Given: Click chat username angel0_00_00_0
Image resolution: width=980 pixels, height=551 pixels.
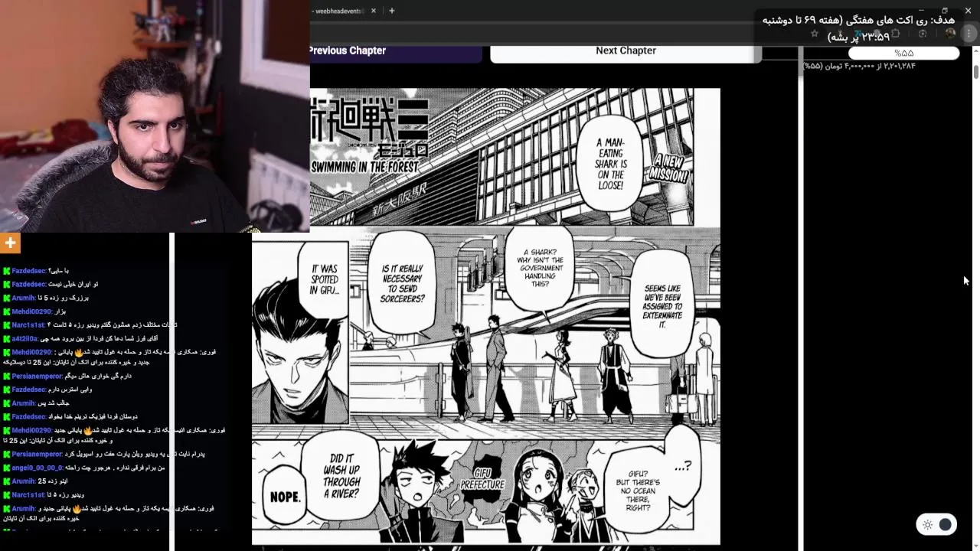Looking at the screenshot, I should 38,468.
